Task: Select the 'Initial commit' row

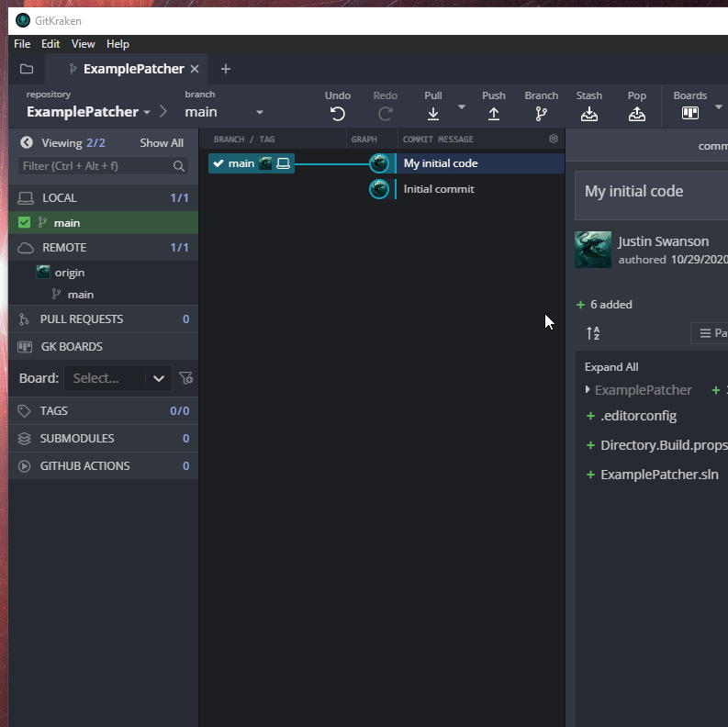Action: 480,189
